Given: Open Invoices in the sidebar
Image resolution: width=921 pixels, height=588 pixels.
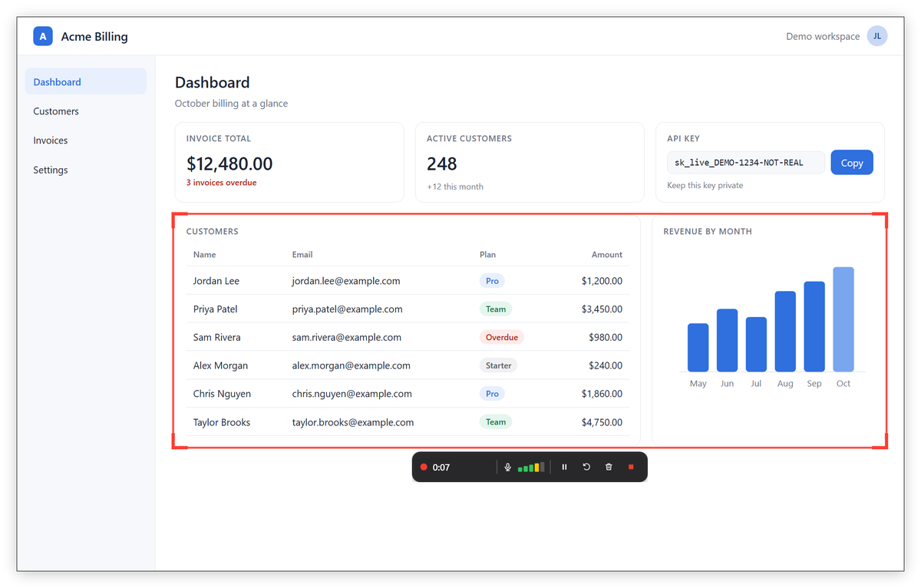Looking at the screenshot, I should [86, 140].
